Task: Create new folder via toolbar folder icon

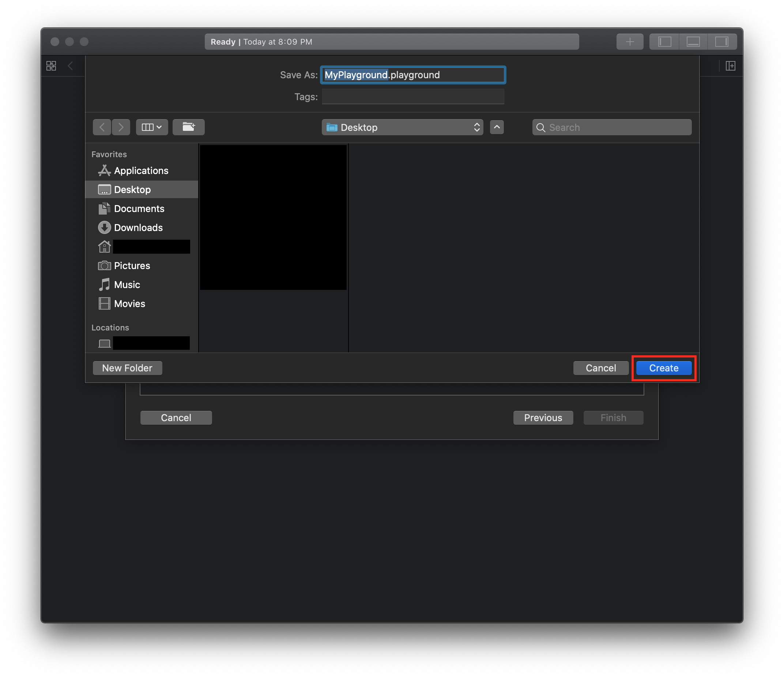Action: [x=188, y=127]
